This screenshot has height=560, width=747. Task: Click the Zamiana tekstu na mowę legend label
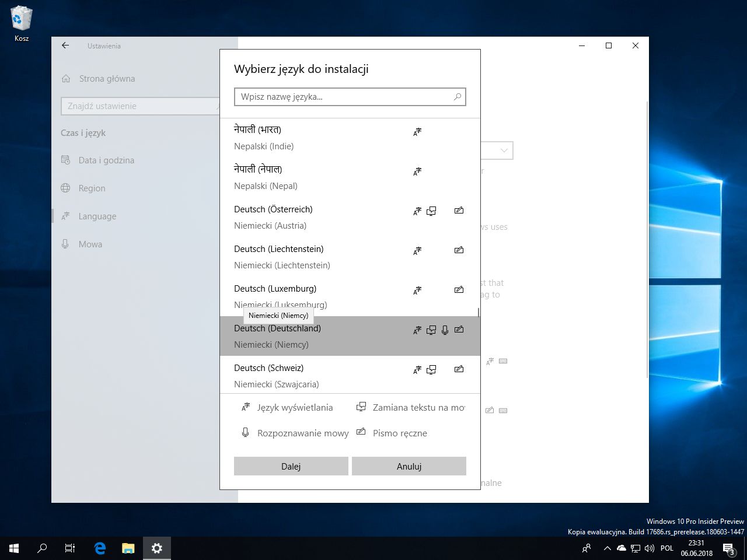(x=419, y=408)
